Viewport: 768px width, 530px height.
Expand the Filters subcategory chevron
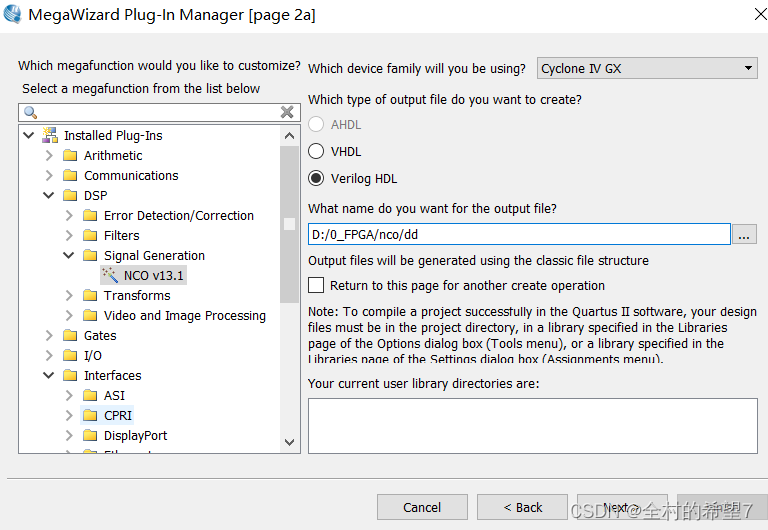point(69,236)
